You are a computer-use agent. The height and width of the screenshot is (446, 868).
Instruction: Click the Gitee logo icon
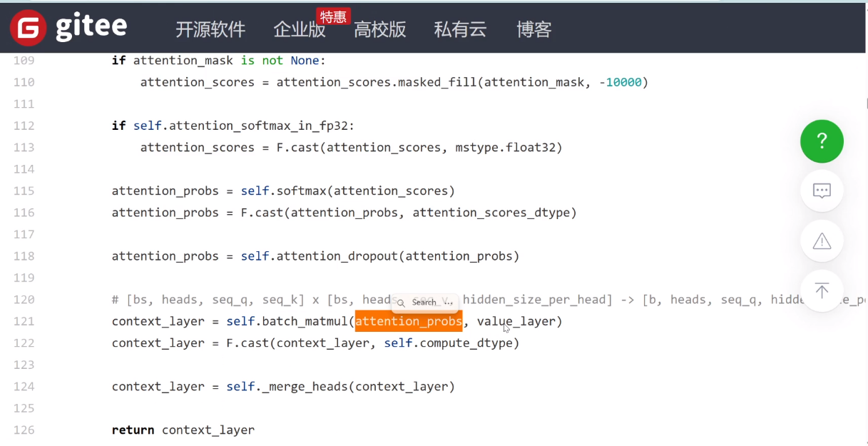tap(29, 28)
